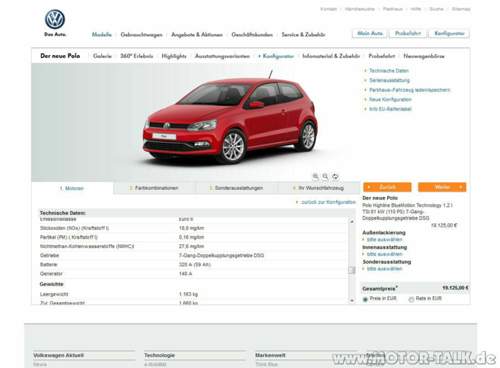
Task: Open Händlersuche link in top bar
Action: (x=360, y=9)
